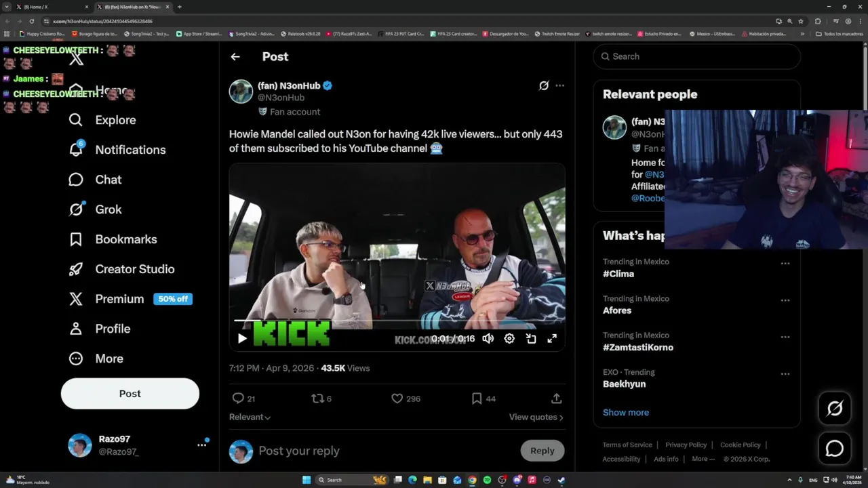Image resolution: width=868 pixels, height=488 pixels.
Task: Toggle picture-in-picture for the video
Action: pyautogui.click(x=531, y=338)
